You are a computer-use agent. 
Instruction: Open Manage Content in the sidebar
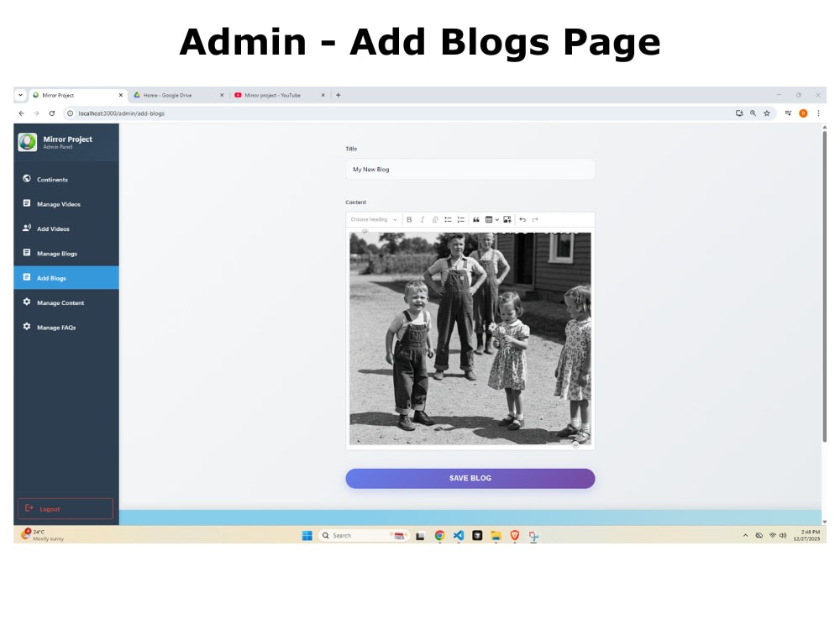[66, 302]
